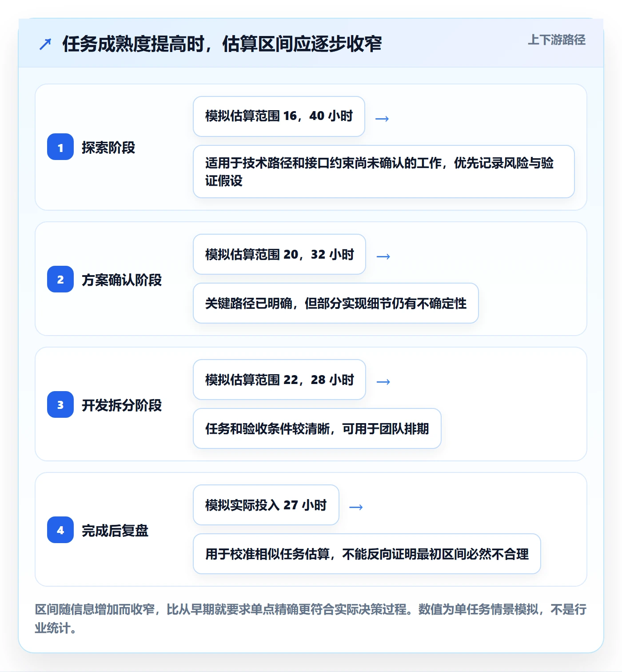Click the description starting 适用于技术路径和接口约束
This screenshot has height=672, width=622.
pyautogui.click(x=384, y=172)
